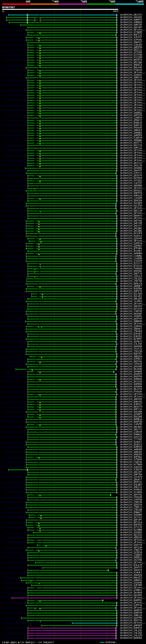Click the UniRef100_Q1KYM6 label
This screenshot has height=644, width=146.
(131, 618)
